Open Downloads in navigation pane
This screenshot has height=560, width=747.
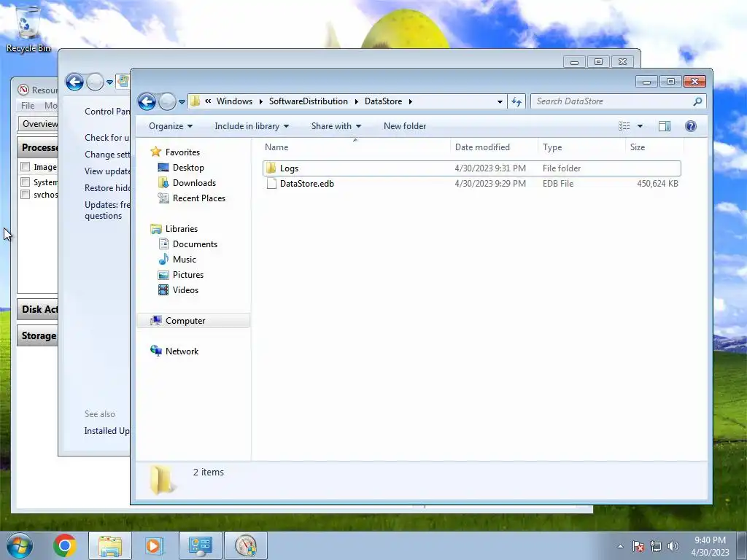tap(194, 183)
